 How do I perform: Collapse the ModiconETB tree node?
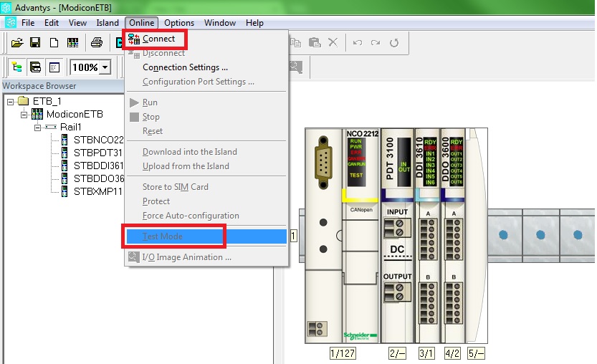24,114
